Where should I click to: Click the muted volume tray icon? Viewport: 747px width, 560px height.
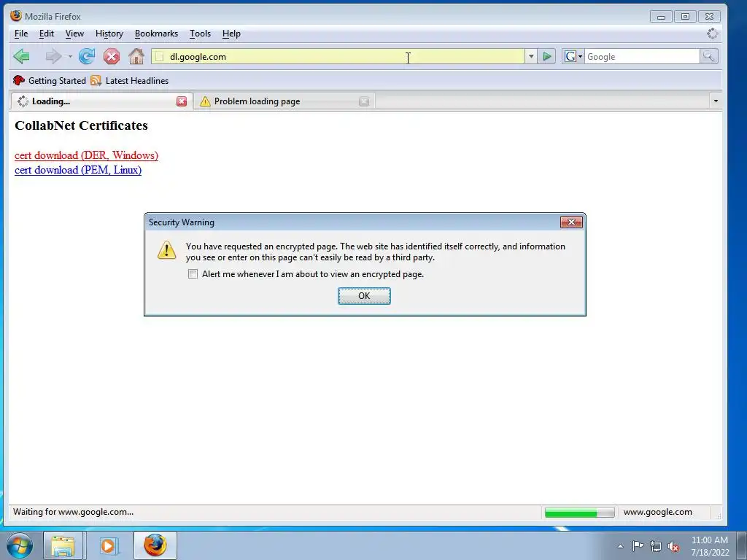(673, 546)
